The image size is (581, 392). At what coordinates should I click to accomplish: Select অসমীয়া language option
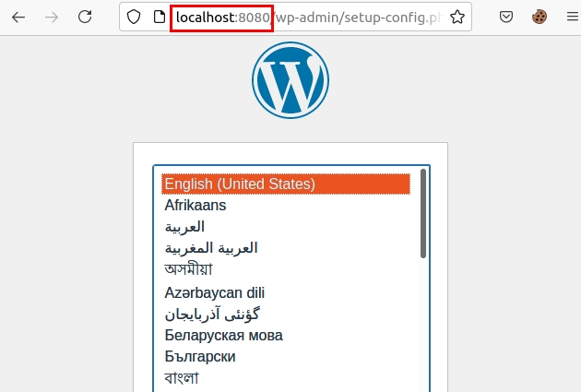(286, 269)
